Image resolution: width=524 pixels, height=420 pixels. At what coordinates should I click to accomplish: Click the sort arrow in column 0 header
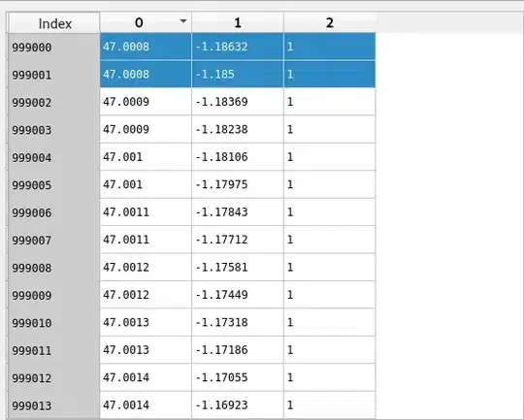pyautogui.click(x=183, y=21)
